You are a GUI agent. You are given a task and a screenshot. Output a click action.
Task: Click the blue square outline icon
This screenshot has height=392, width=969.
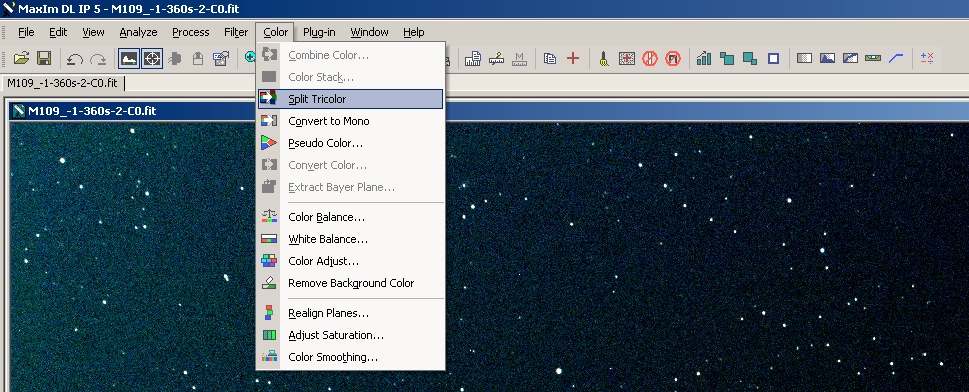click(773, 58)
